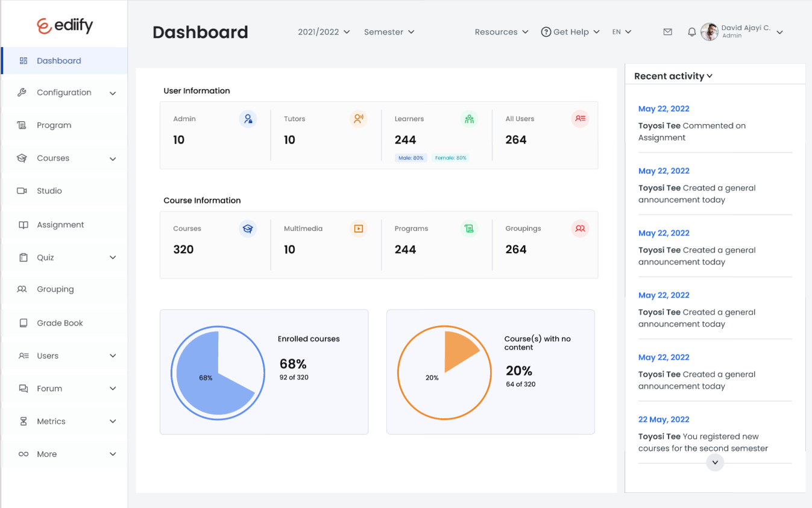Open the 2021/2022 academic year selector

[324, 32]
